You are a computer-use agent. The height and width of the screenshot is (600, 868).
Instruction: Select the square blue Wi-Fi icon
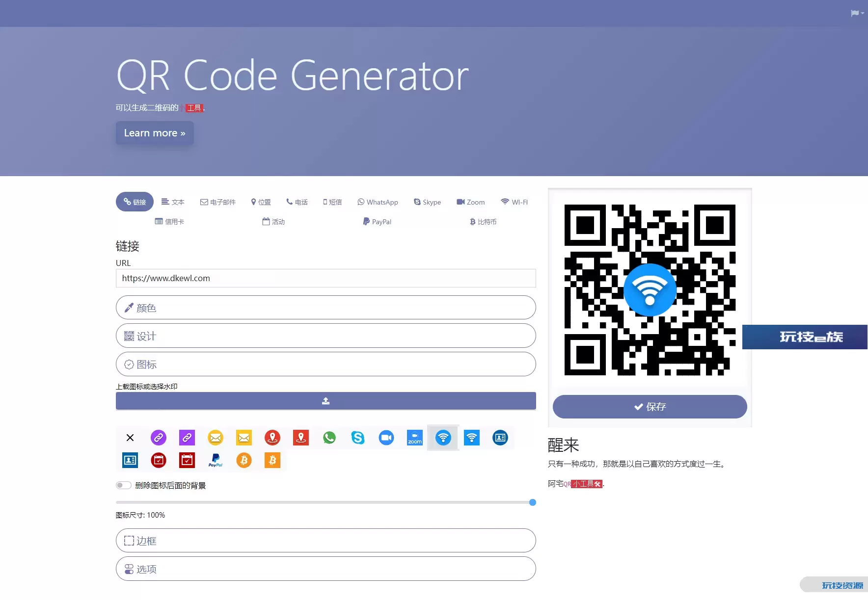pyautogui.click(x=472, y=438)
